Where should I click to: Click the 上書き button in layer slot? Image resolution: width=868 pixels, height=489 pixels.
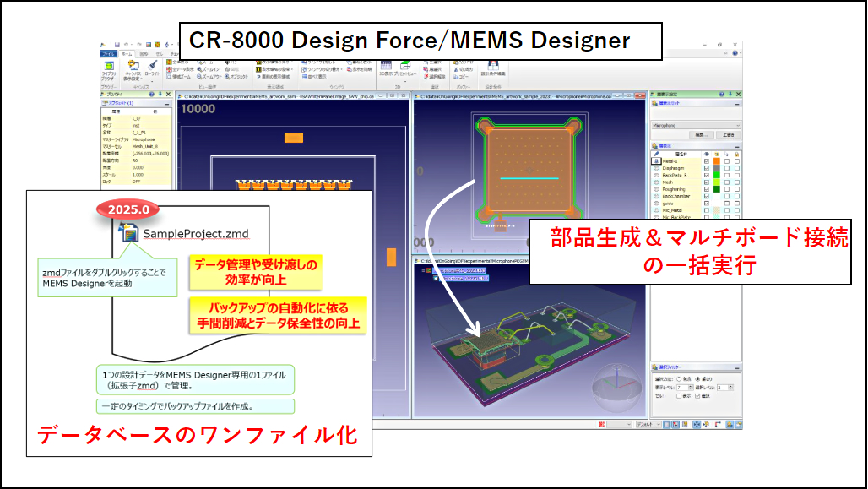click(728, 135)
